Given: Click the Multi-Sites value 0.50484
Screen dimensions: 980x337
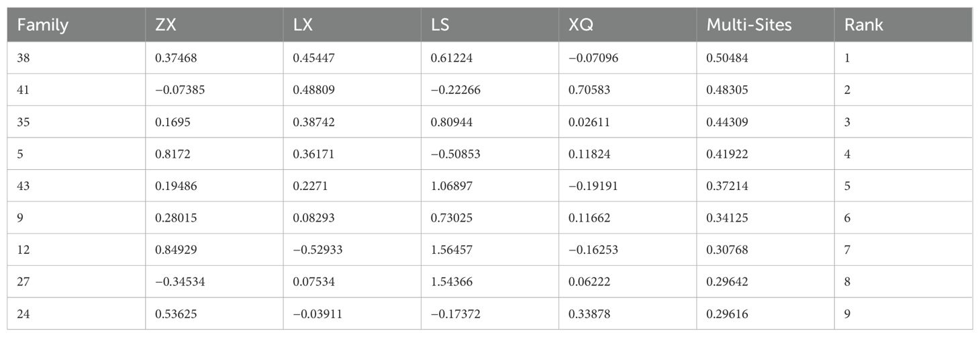Looking at the screenshot, I should pyautogui.click(x=727, y=58).
